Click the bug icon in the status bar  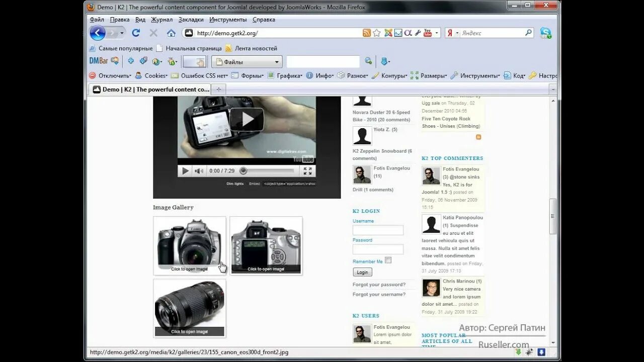click(x=529, y=352)
